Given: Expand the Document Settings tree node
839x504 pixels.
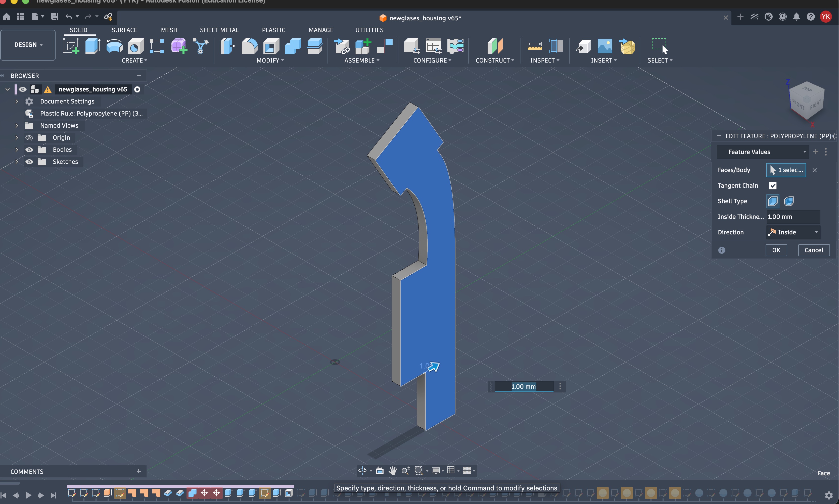Looking at the screenshot, I should [16, 102].
